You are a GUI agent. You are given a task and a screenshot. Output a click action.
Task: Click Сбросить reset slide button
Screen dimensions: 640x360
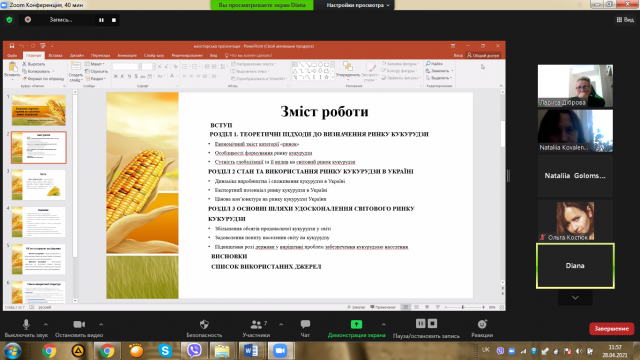coord(96,71)
